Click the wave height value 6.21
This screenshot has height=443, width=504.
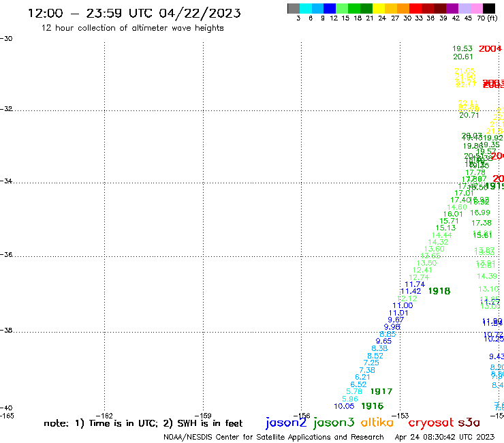click(362, 377)
